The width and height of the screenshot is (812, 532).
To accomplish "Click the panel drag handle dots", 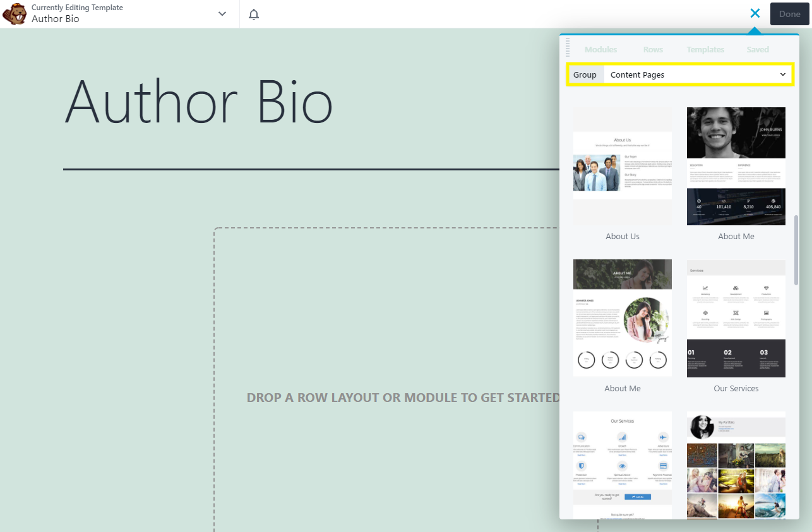I will click(568, 47).
